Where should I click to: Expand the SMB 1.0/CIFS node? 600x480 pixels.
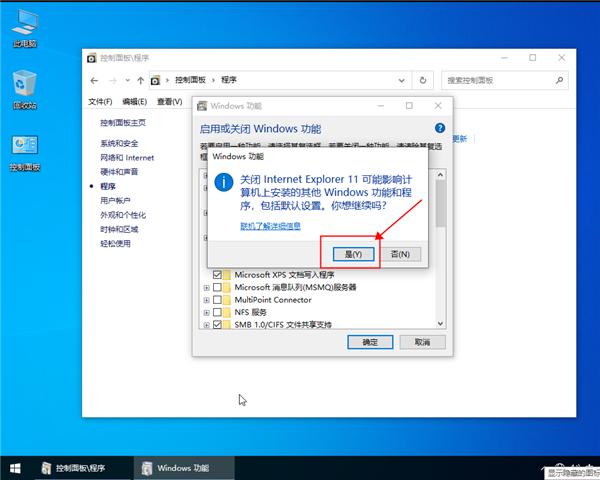[x=206, y=325]
